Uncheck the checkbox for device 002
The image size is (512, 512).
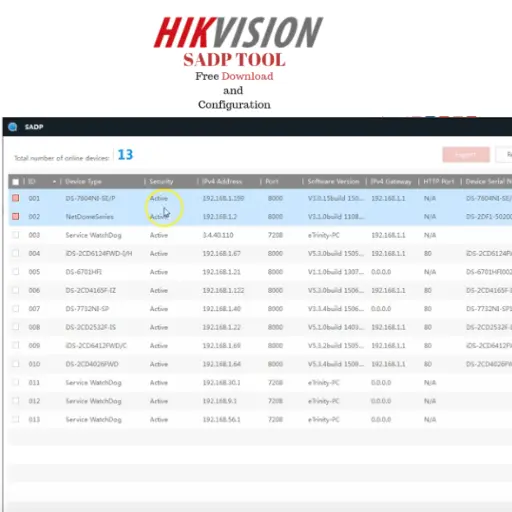click(x=15, y=216)
